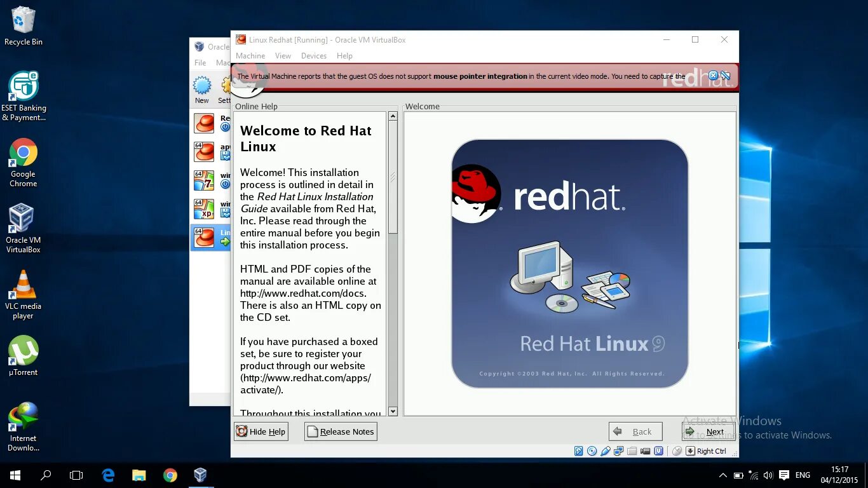Open the Windows Start menu
Image resolution: width=868 pixels, height=488 pixels.
pyautogui.click(x=15, y=475)
